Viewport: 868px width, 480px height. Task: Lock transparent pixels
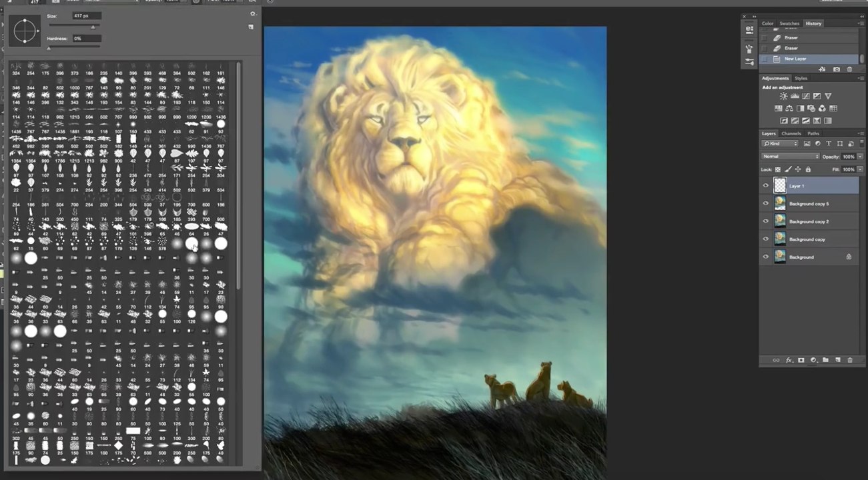(x=778, y=169)
